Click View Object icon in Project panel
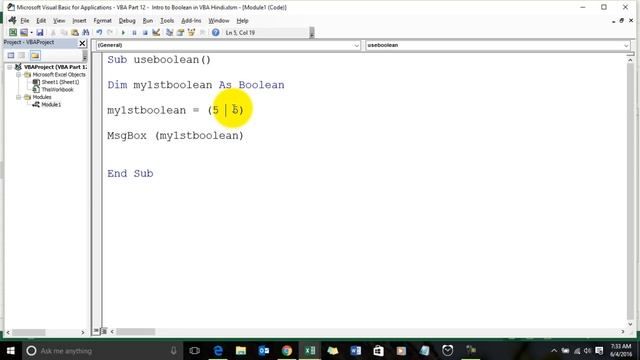The height and width of the screenshot is (360, 640). [x=22, y=56]
